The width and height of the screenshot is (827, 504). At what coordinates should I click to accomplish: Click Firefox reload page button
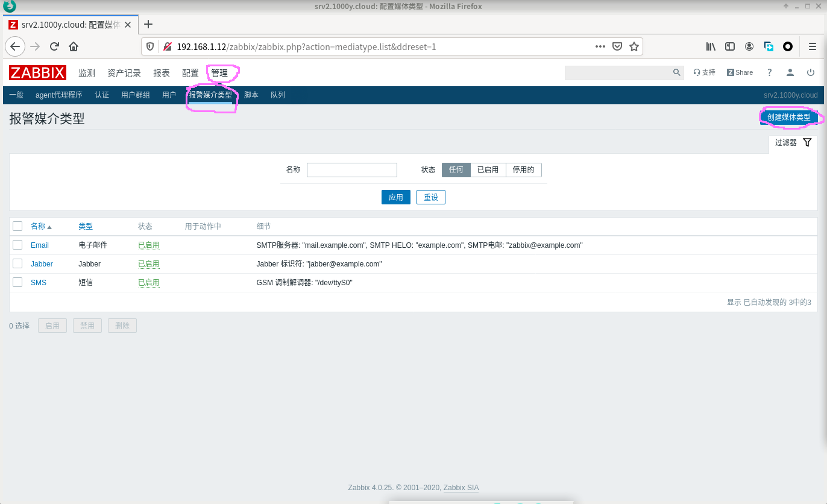(x=54, y=46)
